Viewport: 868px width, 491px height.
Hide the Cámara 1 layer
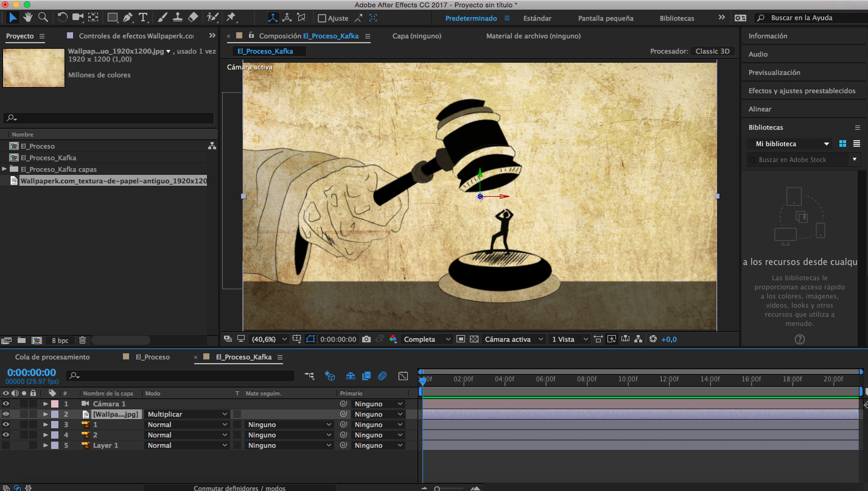[x=5, y=404]
